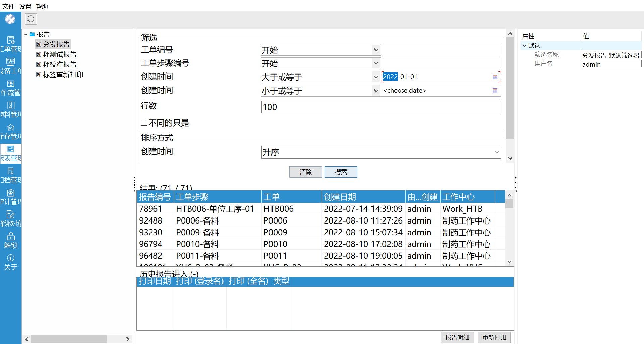Open the 文件 menu
644x344 pixels.
8,6
